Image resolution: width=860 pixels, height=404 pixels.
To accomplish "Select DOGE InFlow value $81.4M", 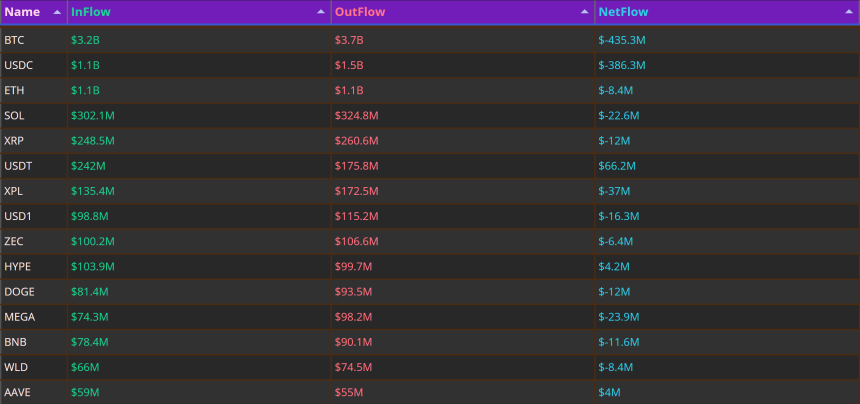I will [89, 292].
